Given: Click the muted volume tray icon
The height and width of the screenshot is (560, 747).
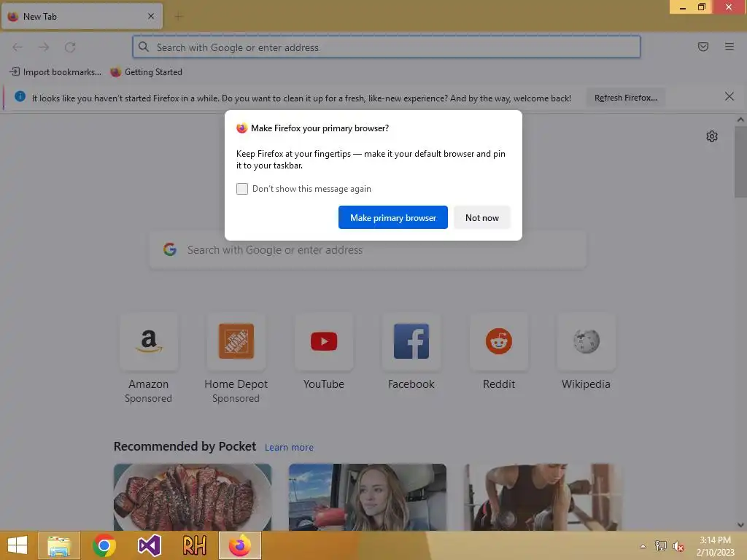Looking at the screenshot, I should [x=678, y=546].
